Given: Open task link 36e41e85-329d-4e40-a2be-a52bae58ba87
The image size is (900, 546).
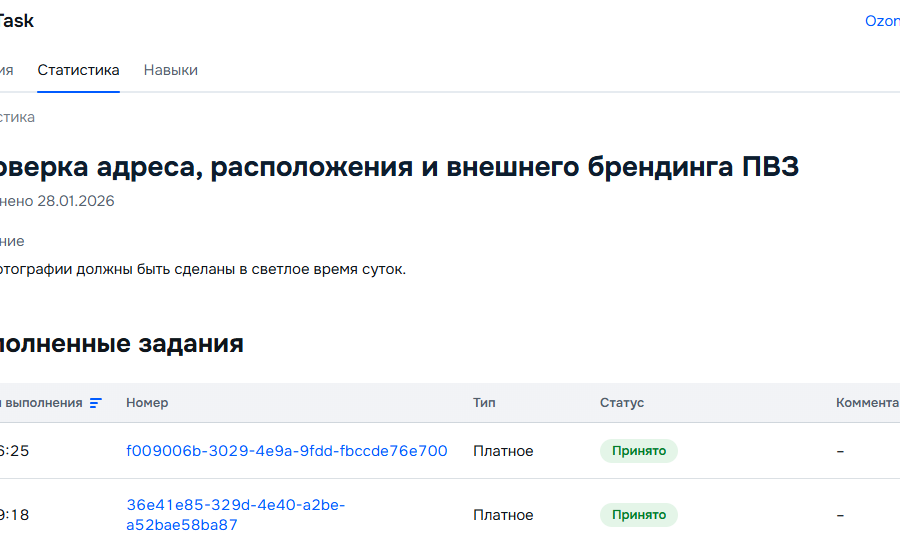Looking at the screenshot, I should [x=235, y=514].
